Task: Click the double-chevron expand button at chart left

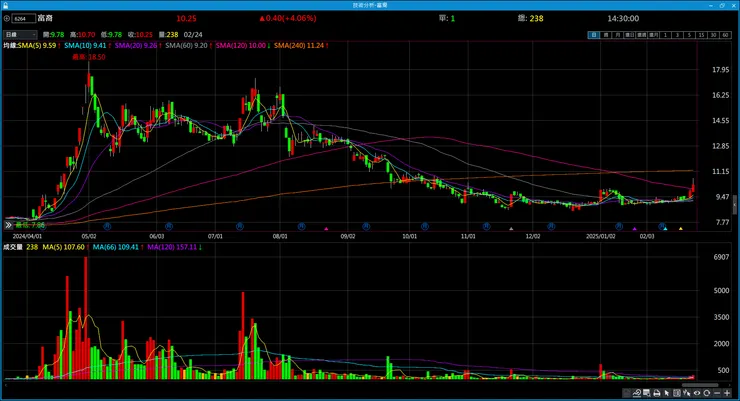Action: pyautogui.click(x=8, y=225)
